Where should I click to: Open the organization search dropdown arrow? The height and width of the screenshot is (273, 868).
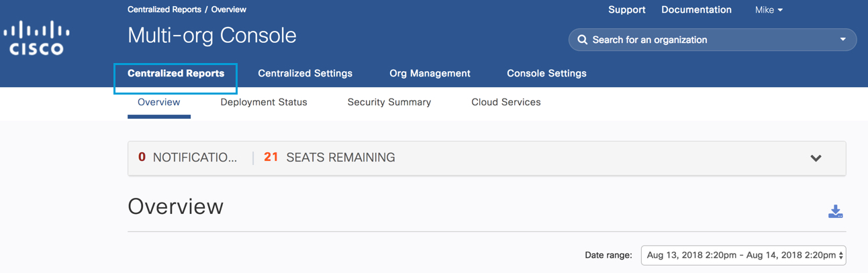843,40
